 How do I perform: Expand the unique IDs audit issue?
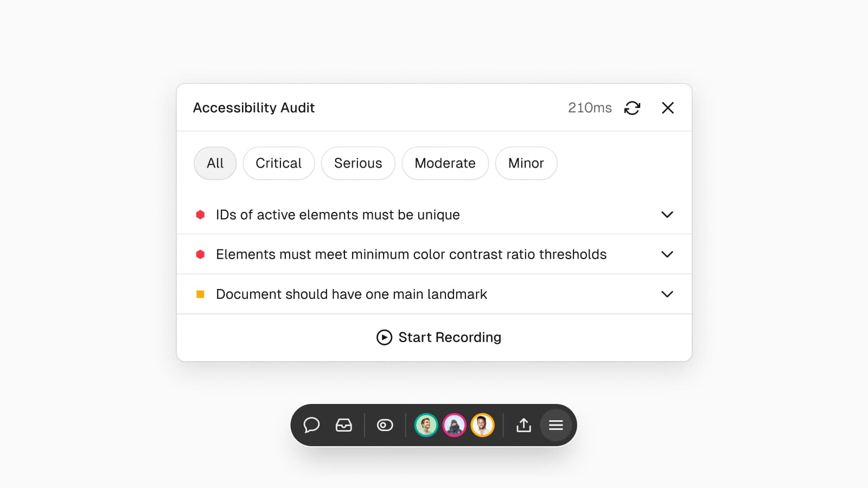668,215
